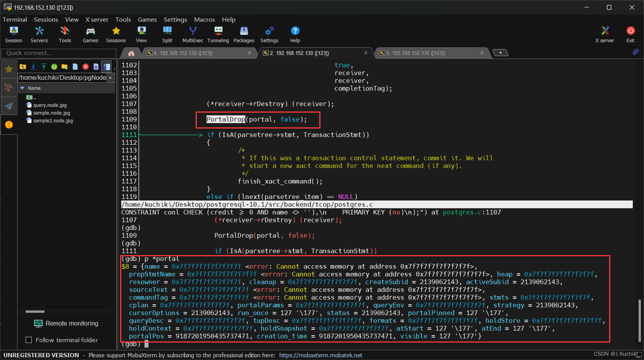Click the (gdb) prompt cursor
This screenshot has width=644, height=360.
point(146,344)
